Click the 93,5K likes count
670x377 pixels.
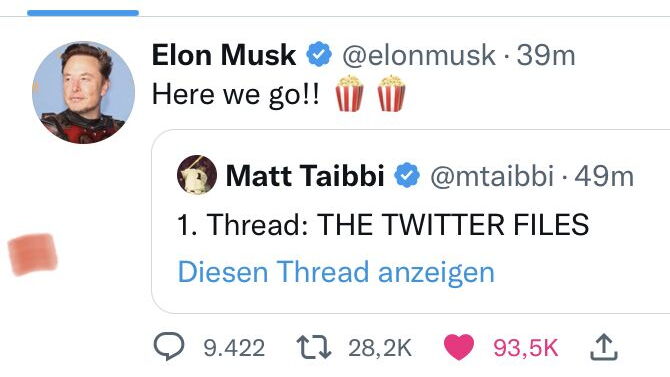coord(526,348)
